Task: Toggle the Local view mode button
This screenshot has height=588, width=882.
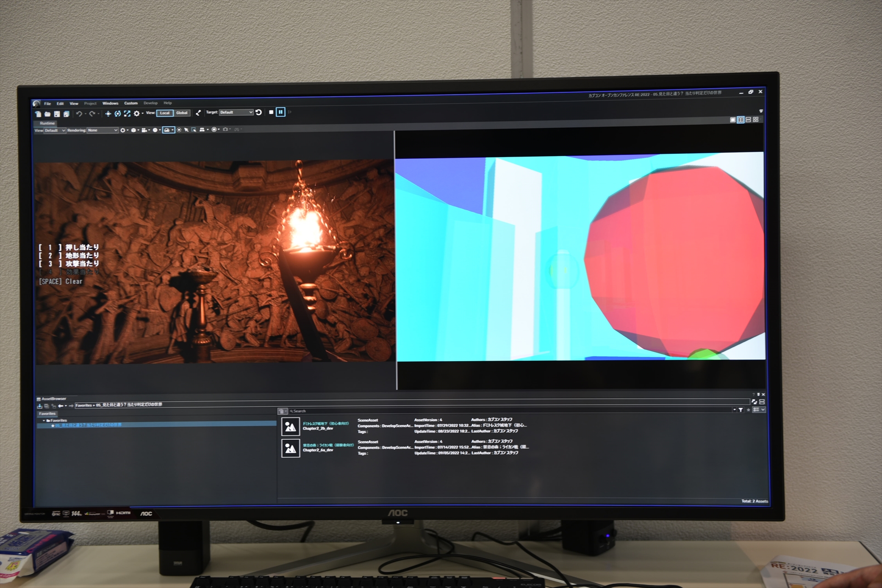Action: (164, 113)
